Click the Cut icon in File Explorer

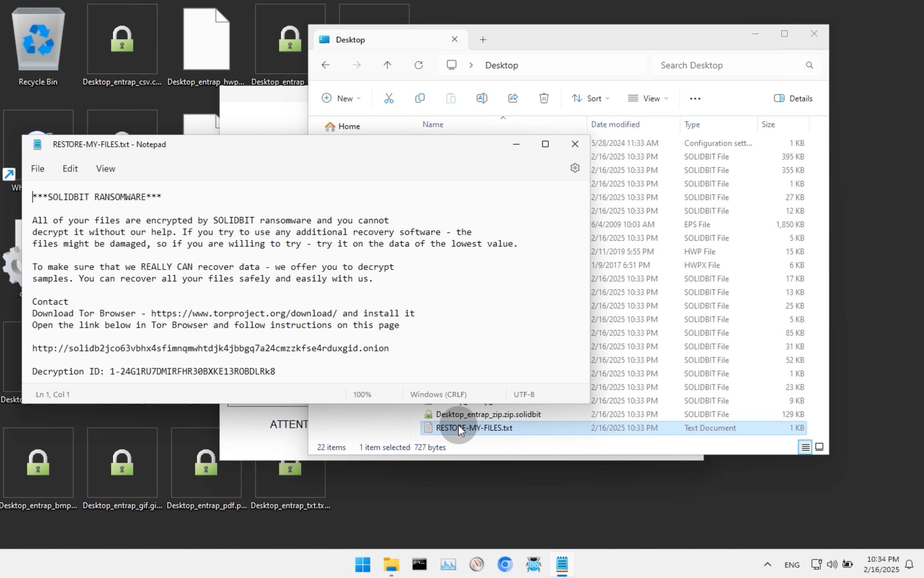pos(388,98)
